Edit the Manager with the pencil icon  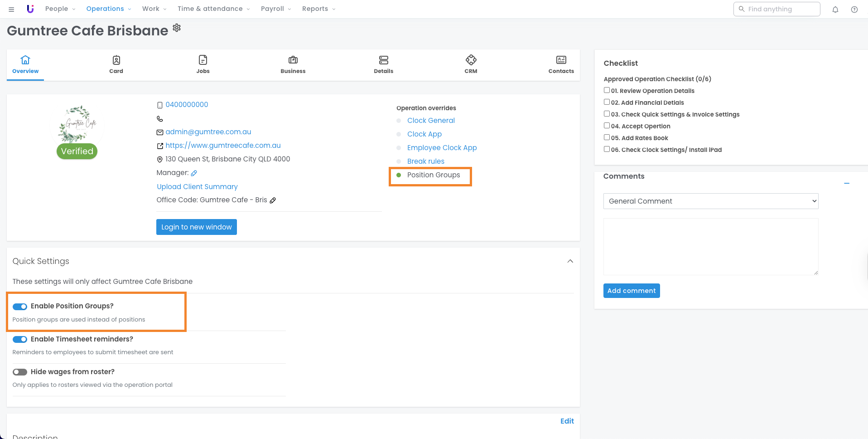click(x=194, y=173)
